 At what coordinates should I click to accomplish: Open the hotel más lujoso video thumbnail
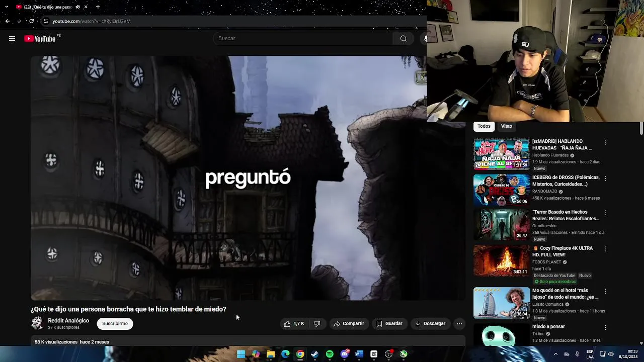pyautogui.click(x=501, y=303)
